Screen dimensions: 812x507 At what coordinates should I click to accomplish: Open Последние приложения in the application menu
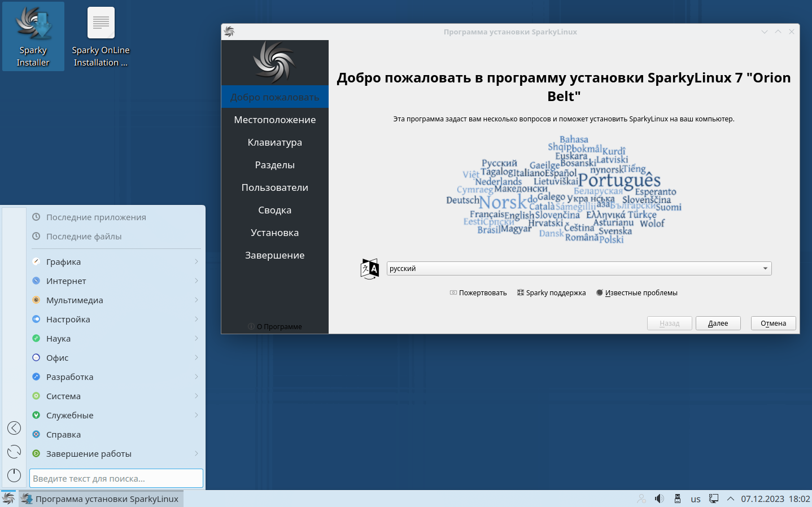pyautogui.click(x=116, y=217)
